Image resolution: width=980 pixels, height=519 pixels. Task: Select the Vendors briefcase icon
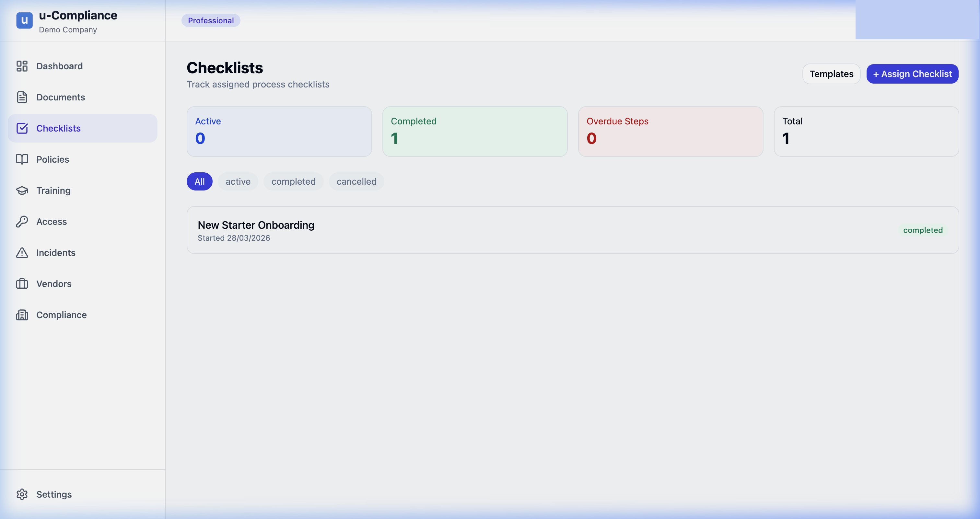coord(22,284)
